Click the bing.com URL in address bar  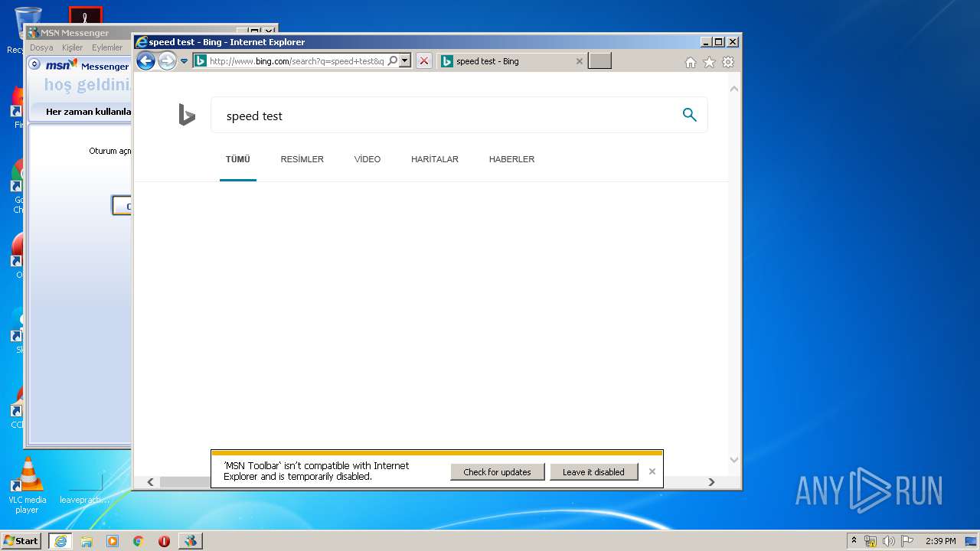point(296,61)
